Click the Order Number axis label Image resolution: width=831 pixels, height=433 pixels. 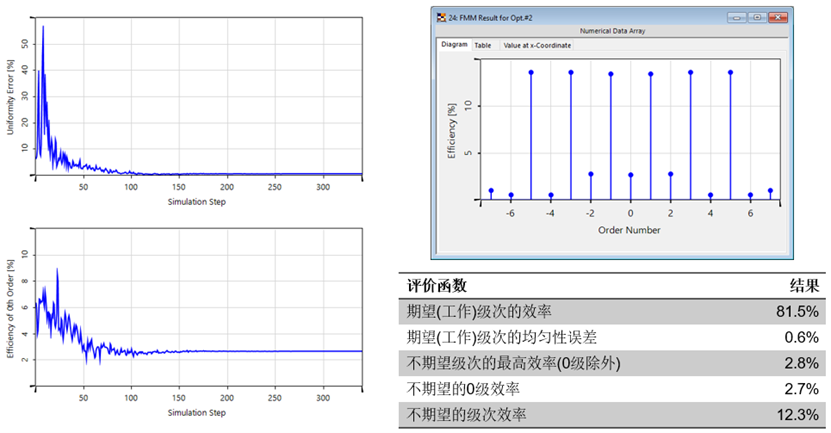[629, 230]
